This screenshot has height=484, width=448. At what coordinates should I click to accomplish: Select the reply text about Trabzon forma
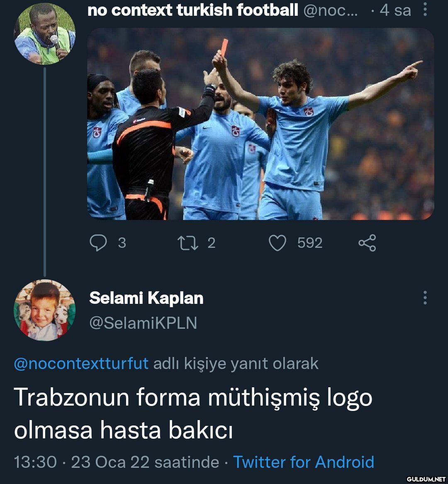click(x=193, y=414)
